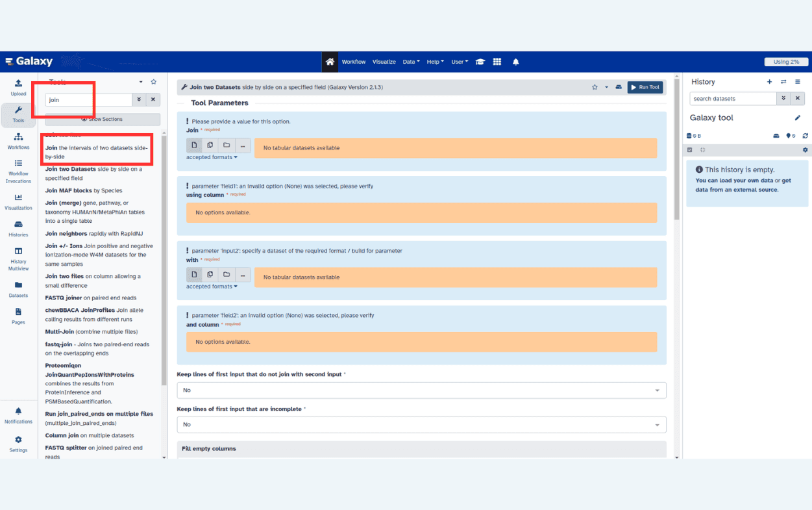This screenshot has height=510, width=812.
Task: Switch histories using the arrows icon
Action: [784, 82]
